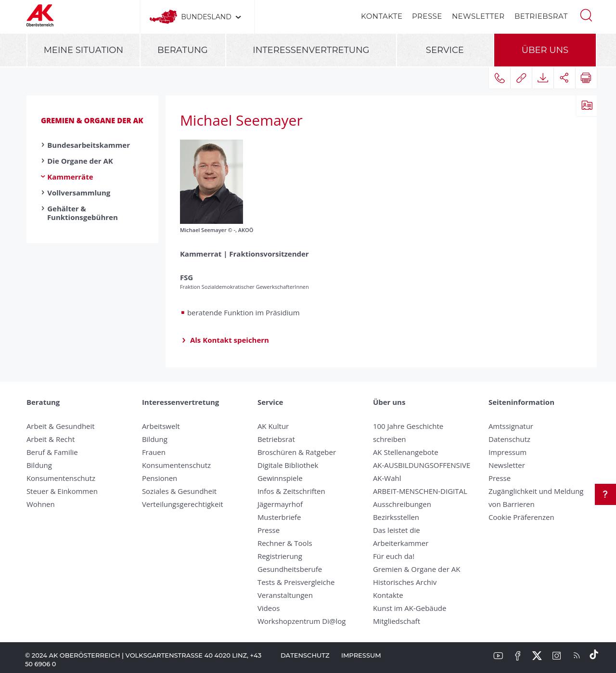
Task: Open Verteilungsgerechtigkeit footer link
Action: click(182, 504)
